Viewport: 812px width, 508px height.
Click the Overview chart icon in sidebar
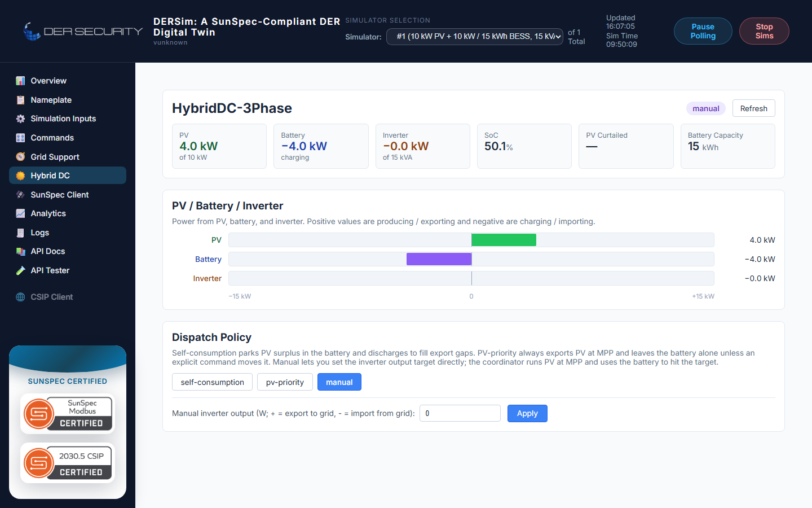coord(20,81)
